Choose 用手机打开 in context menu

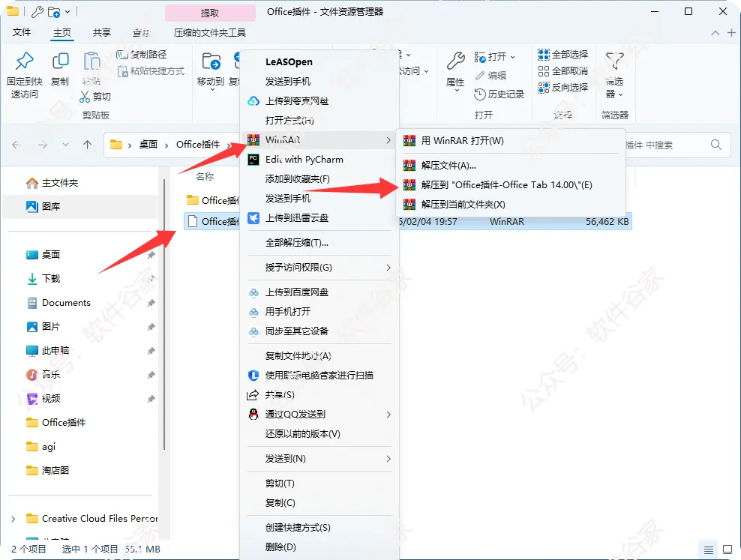(319, 312)
